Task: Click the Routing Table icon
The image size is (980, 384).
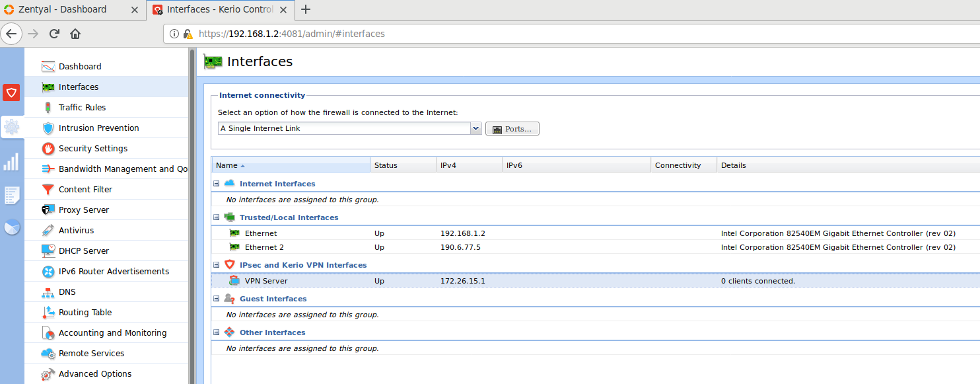Action: click(x=48, y=312)
